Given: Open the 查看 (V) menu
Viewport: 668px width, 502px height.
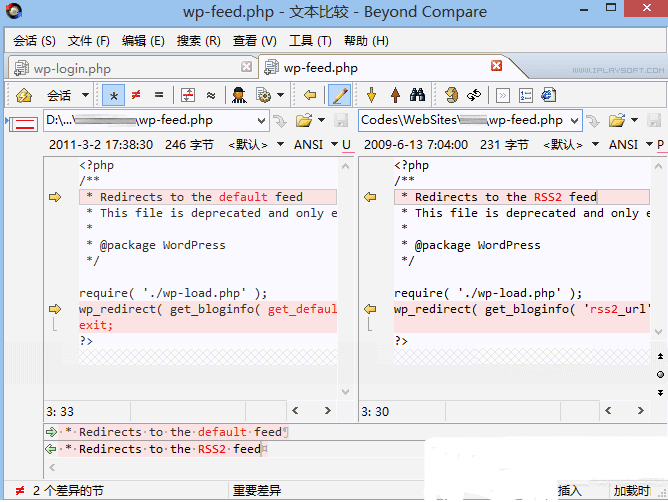Looking at the screenshot, I should (255, 41).
